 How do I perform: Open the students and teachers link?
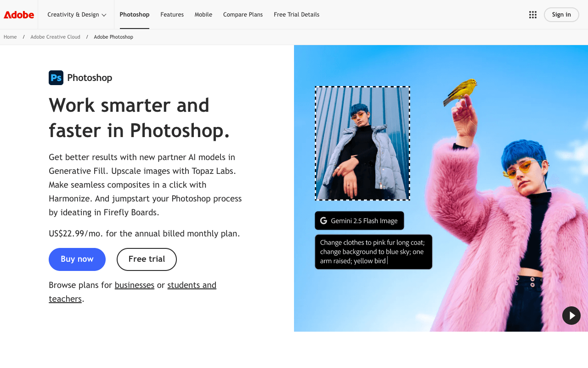192,285
